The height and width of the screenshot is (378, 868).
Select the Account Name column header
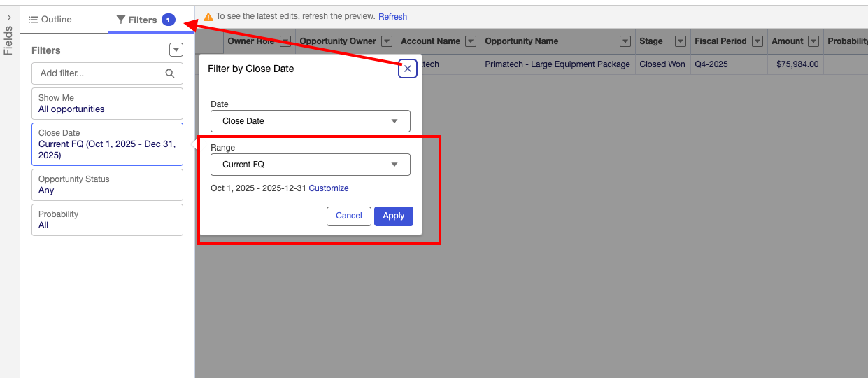click(x=439, y=41)
